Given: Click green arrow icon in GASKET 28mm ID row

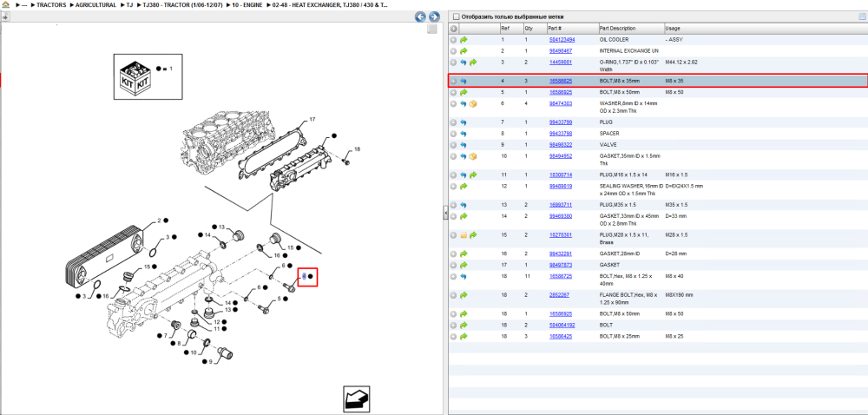Looking at the screenshot, I should [x=464, y=254].
